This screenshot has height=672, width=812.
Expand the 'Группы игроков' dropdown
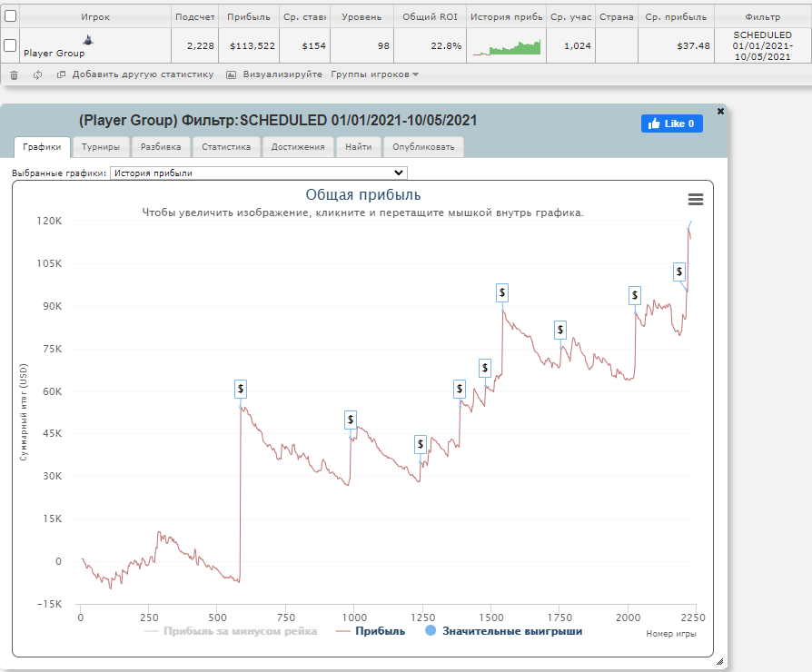point(375,74)
